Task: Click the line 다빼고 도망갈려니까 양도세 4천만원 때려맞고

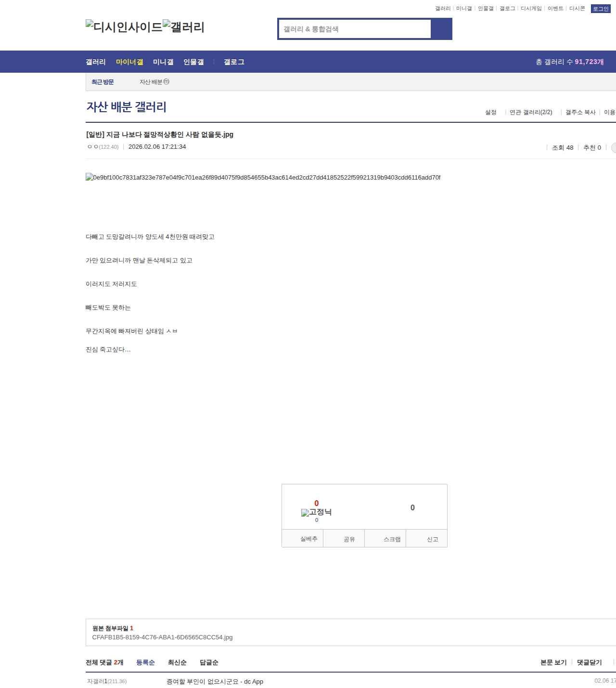Action: pos(150,237)
